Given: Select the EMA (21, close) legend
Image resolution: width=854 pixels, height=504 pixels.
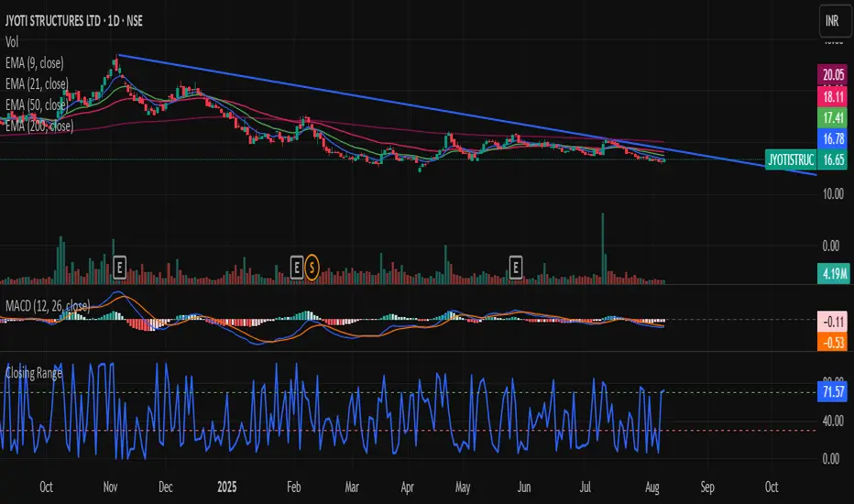Looking at the screenshot, I should coord(37,84).
